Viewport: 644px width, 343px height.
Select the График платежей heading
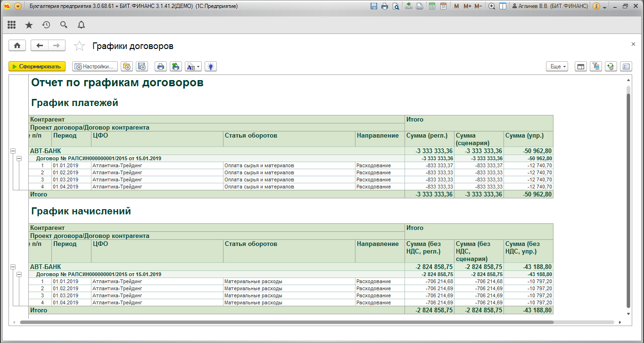pos(74,103)
